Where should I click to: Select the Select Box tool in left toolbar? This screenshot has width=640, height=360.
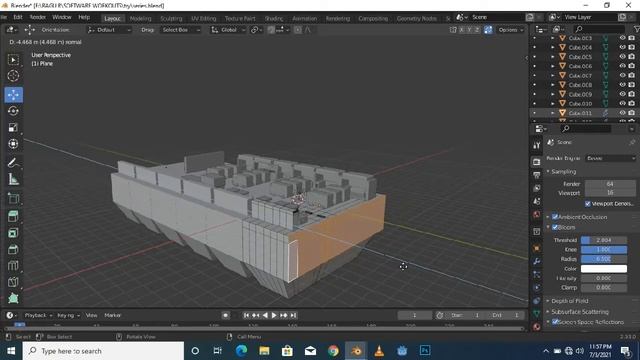click(x=13, y=60)
